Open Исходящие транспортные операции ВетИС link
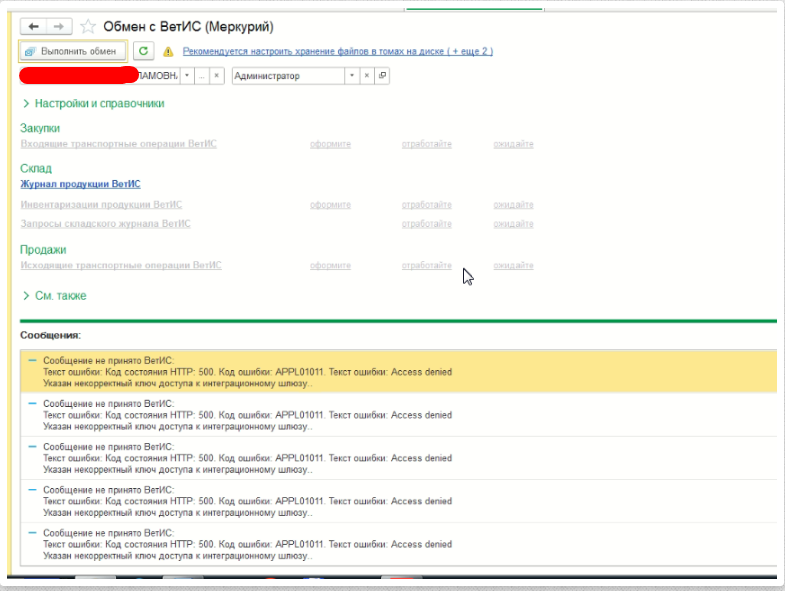Viewport: 785px width, 591px height. tap(121, 265)
